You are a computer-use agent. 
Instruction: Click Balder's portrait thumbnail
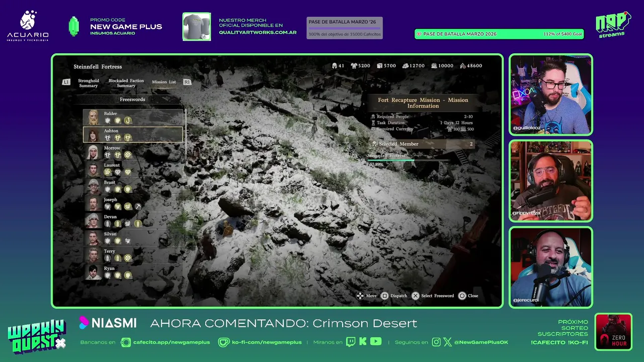[x=93, y=118]
